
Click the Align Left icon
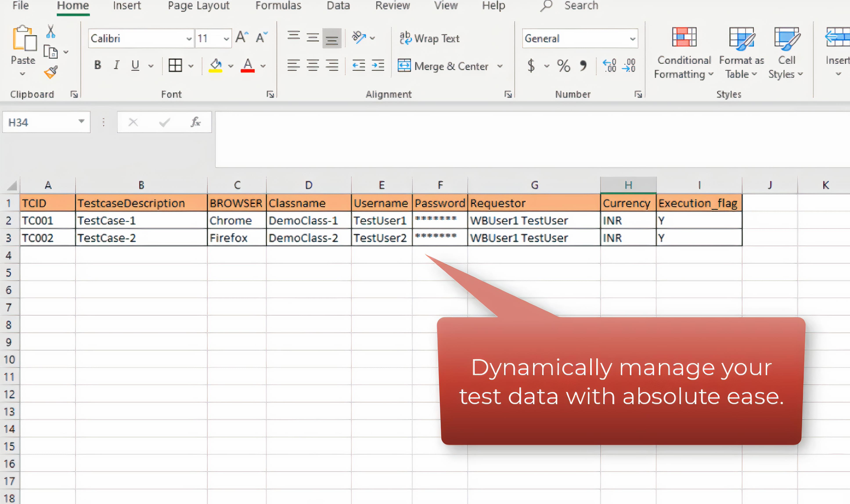click(x=294, y=65)
